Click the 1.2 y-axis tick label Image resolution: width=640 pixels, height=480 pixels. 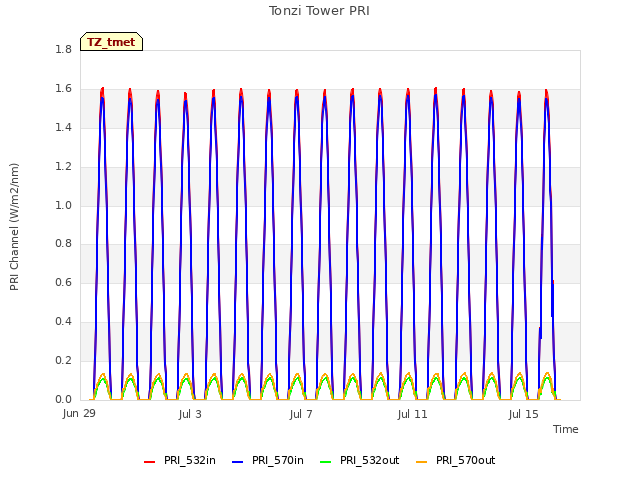[x=64, y=166]
